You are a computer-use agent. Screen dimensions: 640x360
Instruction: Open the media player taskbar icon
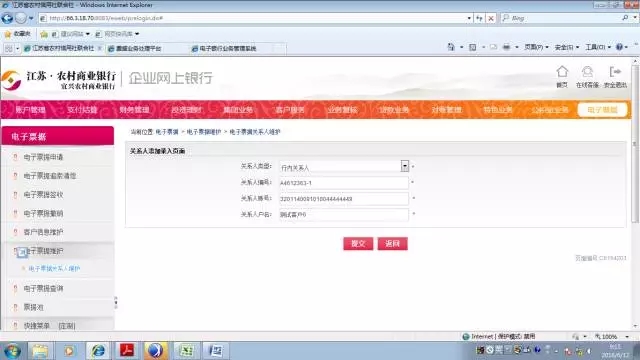click(x=69, y=351)
